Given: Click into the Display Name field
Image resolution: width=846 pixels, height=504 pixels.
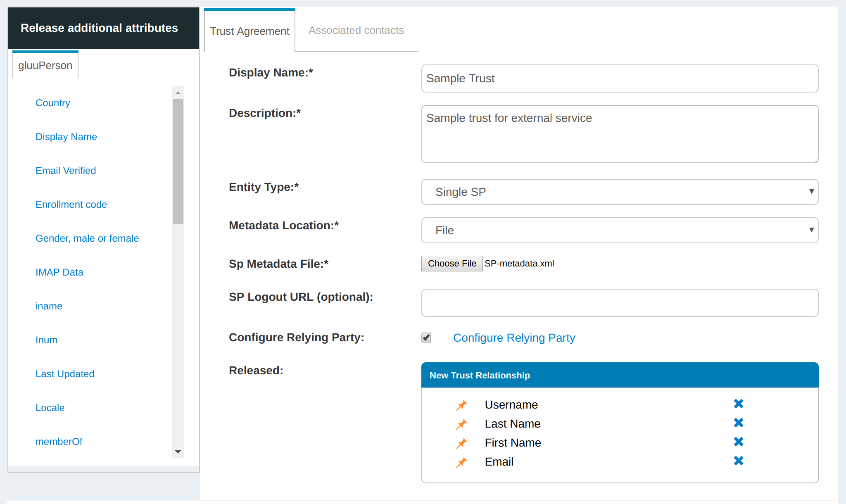Looking at the screenshot, I should pyautogui.click(x=620, y=78).
